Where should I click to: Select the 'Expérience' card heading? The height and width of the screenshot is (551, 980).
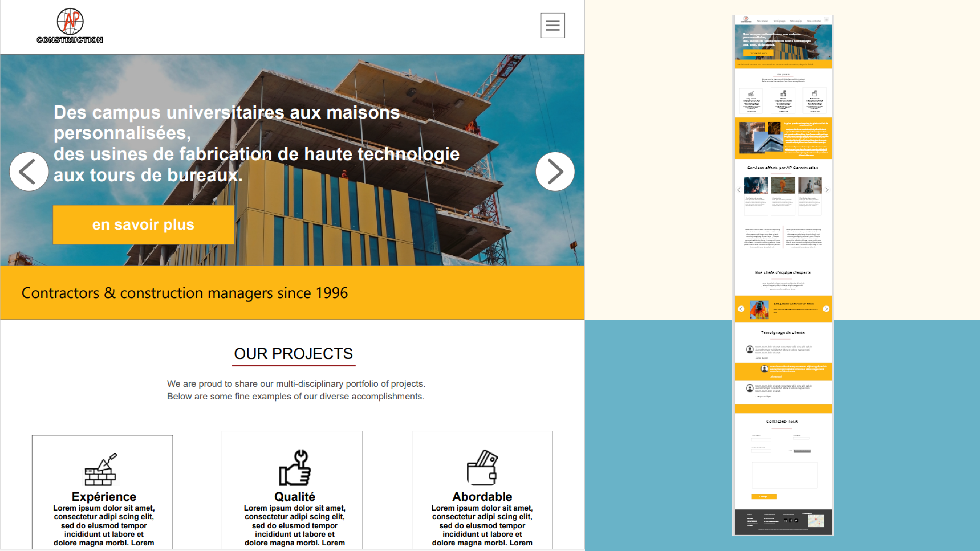[x=104, y=497]
